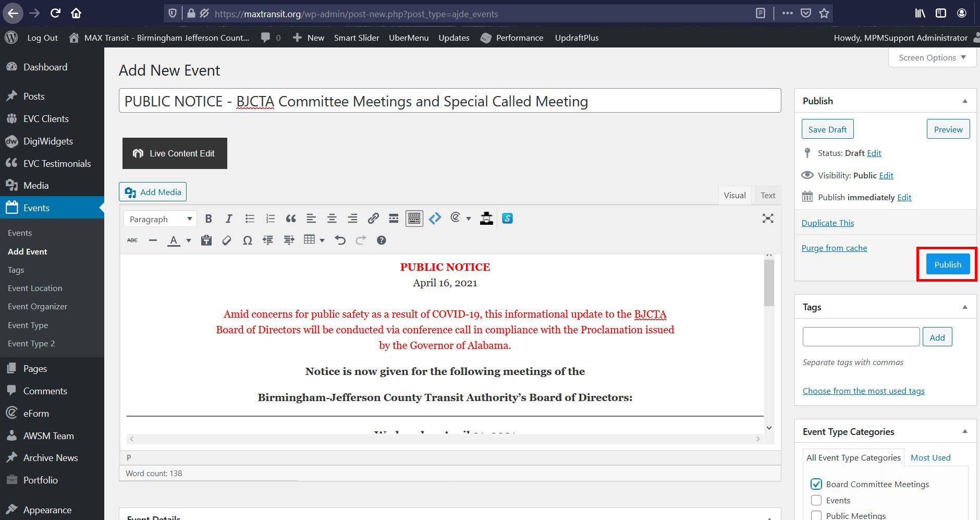Click the editor horizontal scrollbar track
Image resolution: width=980 pixels, height=520 pixels.
tap(445, 439)
